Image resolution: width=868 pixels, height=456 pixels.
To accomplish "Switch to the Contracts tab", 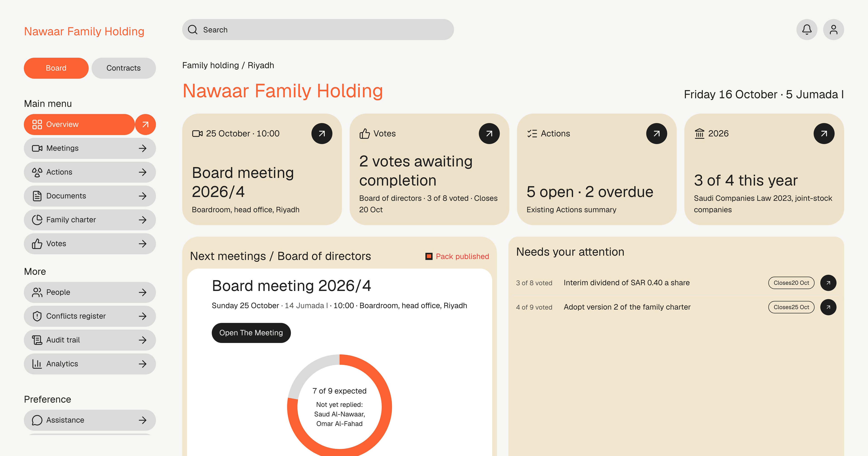I will point(123,68).
